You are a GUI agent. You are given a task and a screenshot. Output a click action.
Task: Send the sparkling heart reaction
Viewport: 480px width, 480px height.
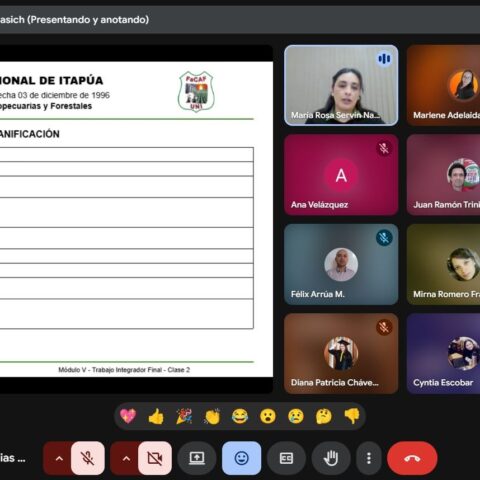pyautogui.click(x=128, y=416)
